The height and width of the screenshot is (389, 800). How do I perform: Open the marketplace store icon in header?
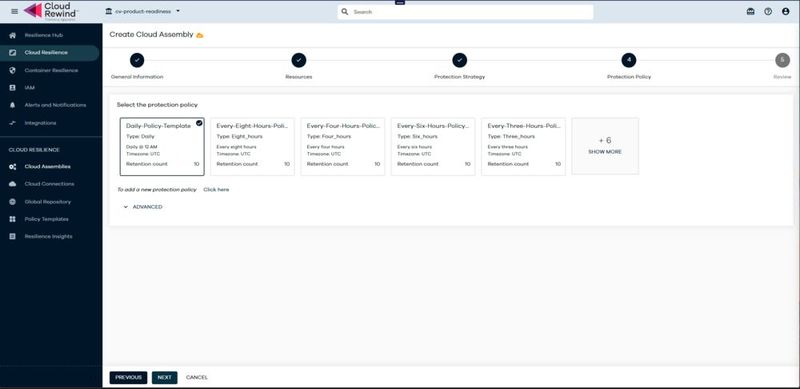751,11
